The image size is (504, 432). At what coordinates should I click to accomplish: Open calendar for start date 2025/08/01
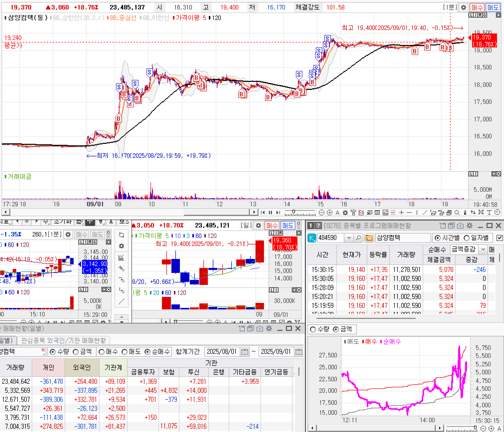pos(245,352)
